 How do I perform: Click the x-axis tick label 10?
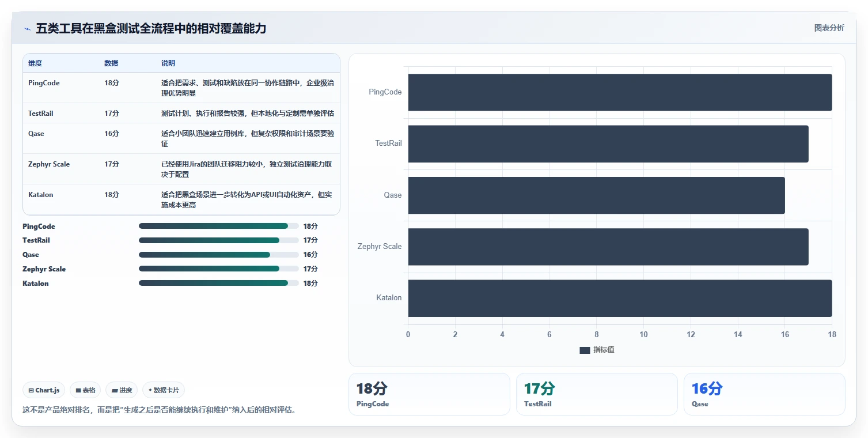click(643, 335)
